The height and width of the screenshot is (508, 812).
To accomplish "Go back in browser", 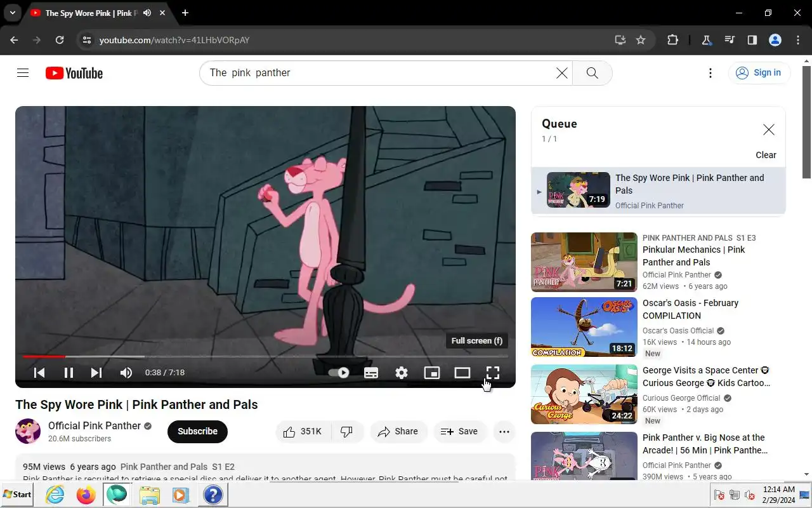I will tap(14, 40).
